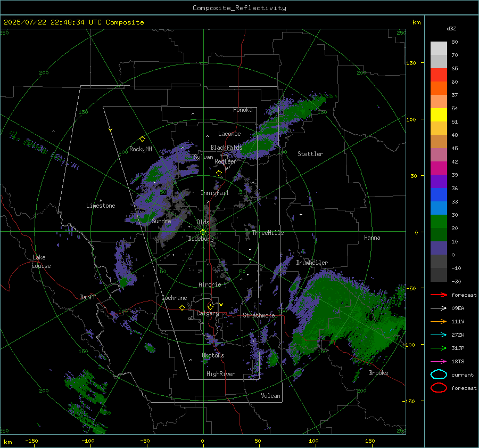Click the yellow radar site marker near Didsbury
Image resolution: width=479 pixels, height=448 pixels.
pyautogui.click(x=203, y=232)
